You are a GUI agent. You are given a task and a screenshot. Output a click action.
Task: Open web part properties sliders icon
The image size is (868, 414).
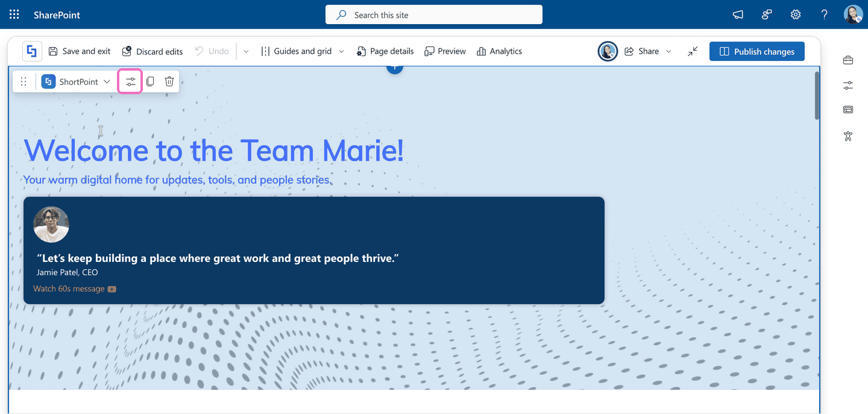point(131,81)
